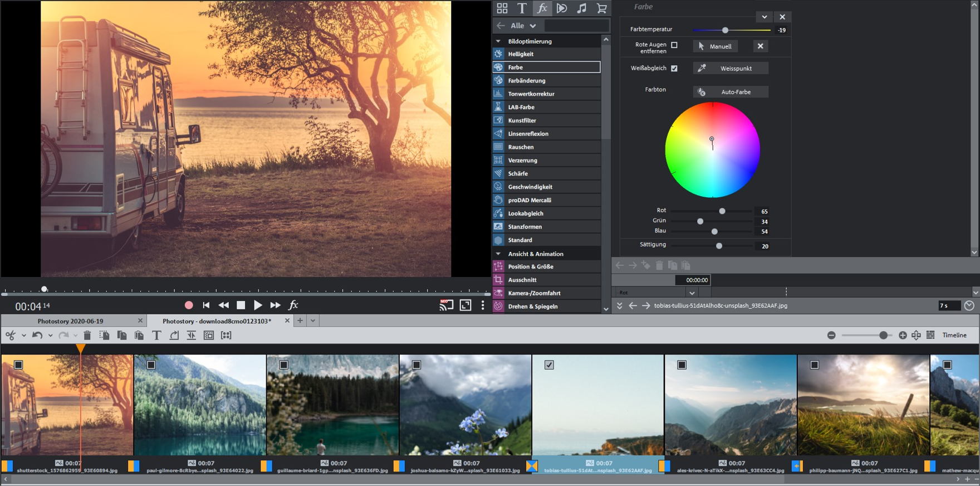
Task: Select the Tonwertkorrektur effect
Action: (x=531, y=94)
